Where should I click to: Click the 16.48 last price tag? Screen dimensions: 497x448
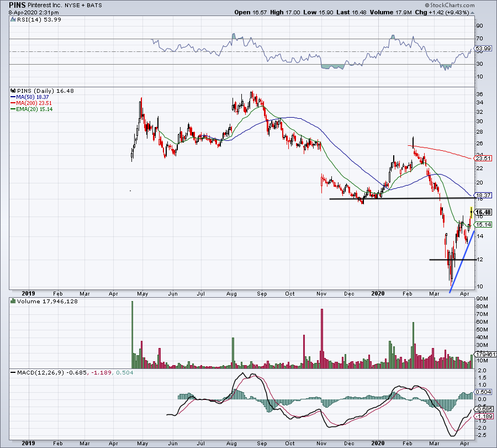[483, 212]
